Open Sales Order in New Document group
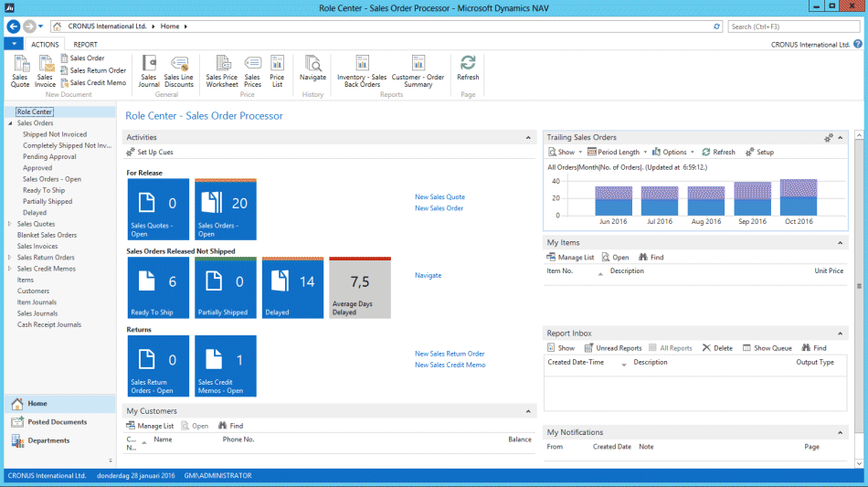Image resolution: width=868 pixels, height=487 pixels. click(82, 58)
